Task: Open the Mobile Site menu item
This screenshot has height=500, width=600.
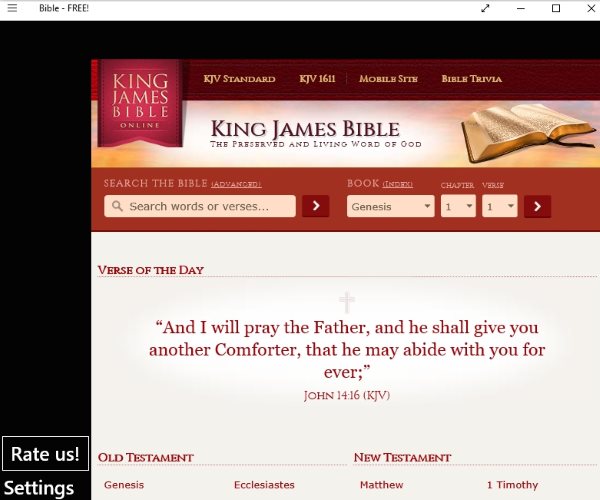Action: pyautogui.click(x=388, y=79)
